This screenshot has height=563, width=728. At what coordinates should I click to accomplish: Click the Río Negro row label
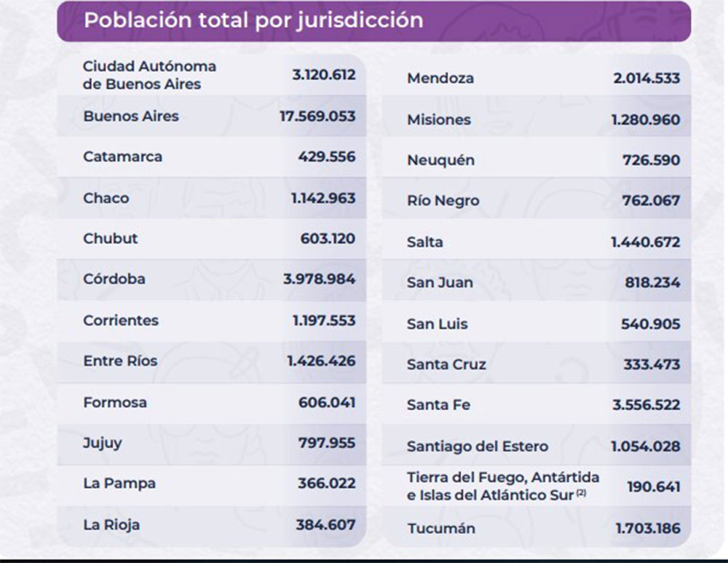pos(443,201)
